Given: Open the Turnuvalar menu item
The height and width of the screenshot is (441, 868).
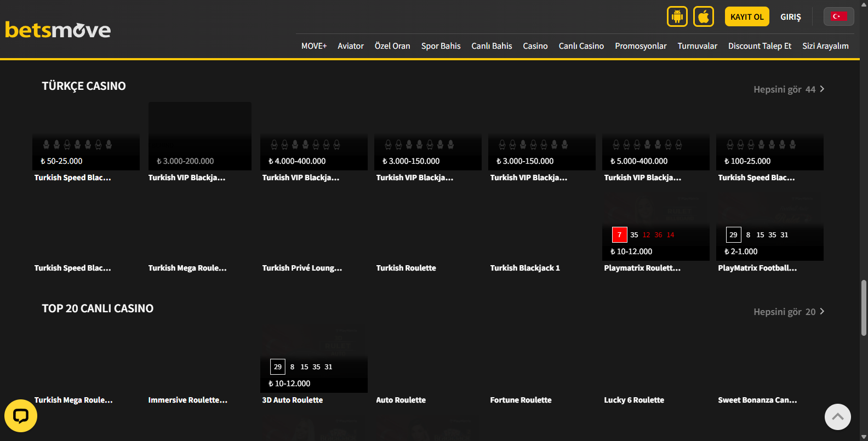Looking at the screenshot, I should click(x=698, y=46).
